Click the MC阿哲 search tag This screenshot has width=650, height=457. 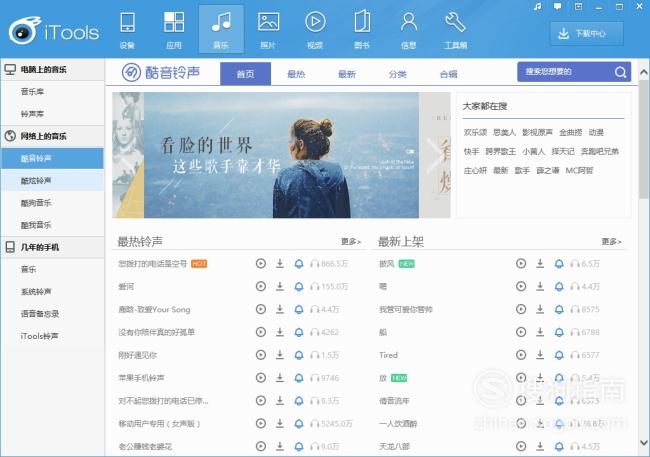point(580,171)
